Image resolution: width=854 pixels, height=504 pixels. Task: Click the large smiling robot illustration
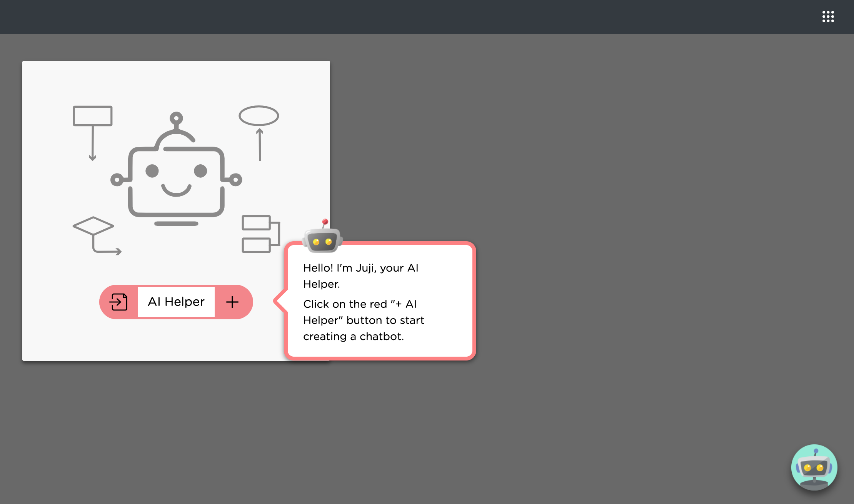176,169
